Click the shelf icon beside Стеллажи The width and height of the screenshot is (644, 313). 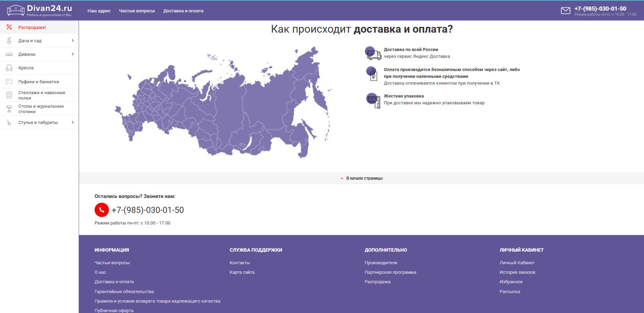9,95
